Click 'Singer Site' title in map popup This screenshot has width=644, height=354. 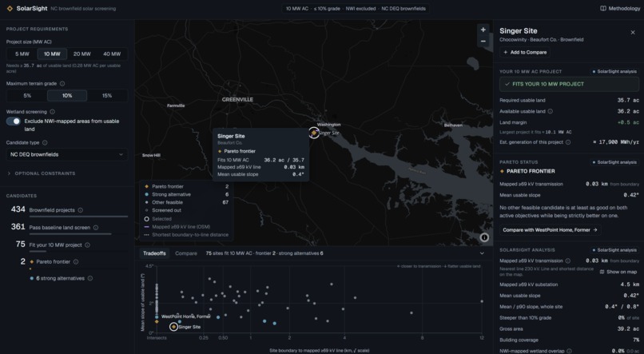pyautogui.click(x=231, y=136)
